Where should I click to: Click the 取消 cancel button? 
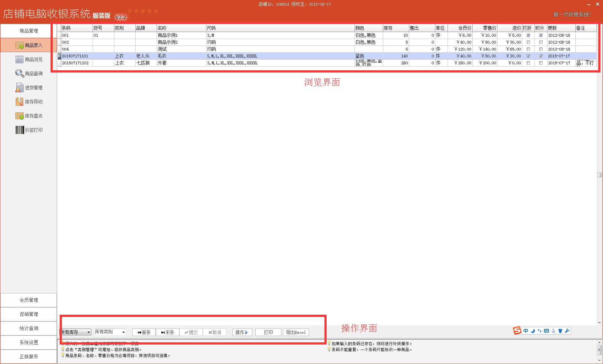(x=215, y=332)
